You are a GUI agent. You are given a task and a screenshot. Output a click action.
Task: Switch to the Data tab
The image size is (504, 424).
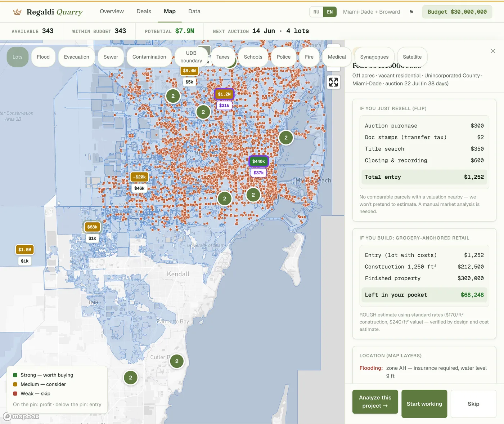pyautogui.click(x=194, y=12)
